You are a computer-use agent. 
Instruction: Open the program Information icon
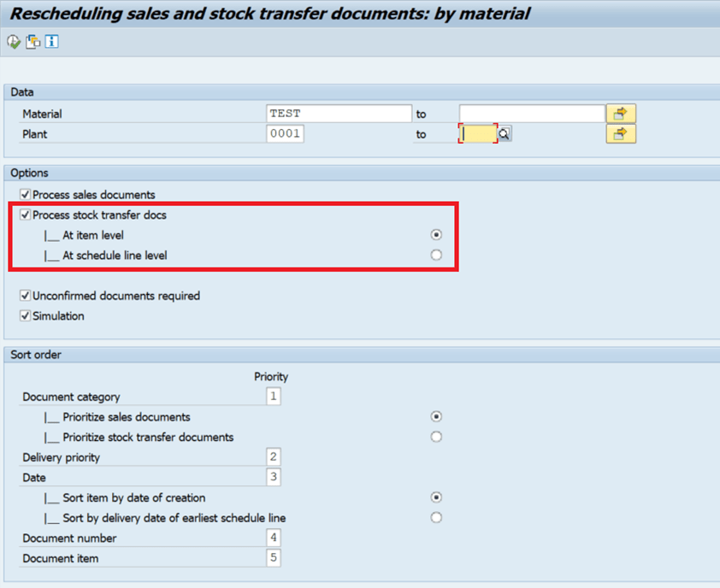pos(51,42)
